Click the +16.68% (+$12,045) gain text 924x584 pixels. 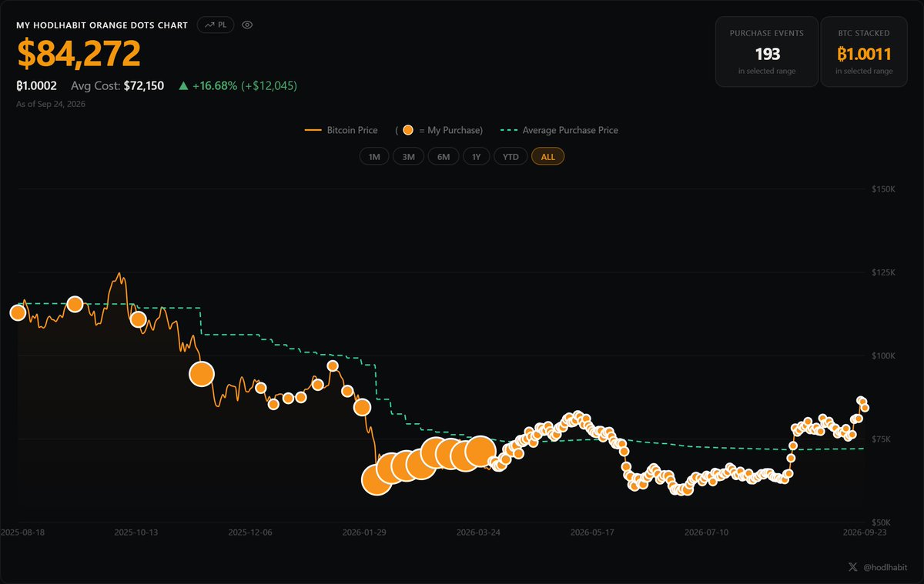tap(238, 85)
